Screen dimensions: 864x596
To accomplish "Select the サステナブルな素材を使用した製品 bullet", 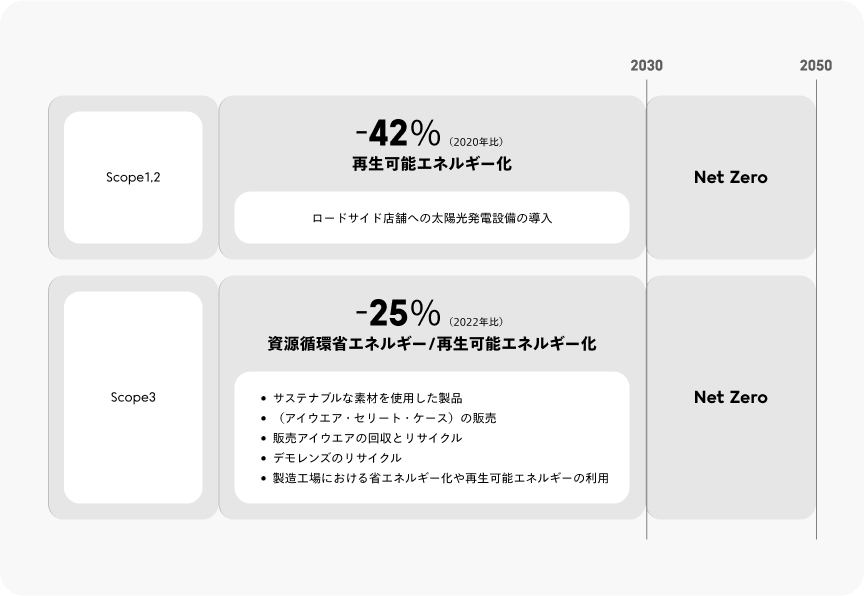I will click(367, 398).
